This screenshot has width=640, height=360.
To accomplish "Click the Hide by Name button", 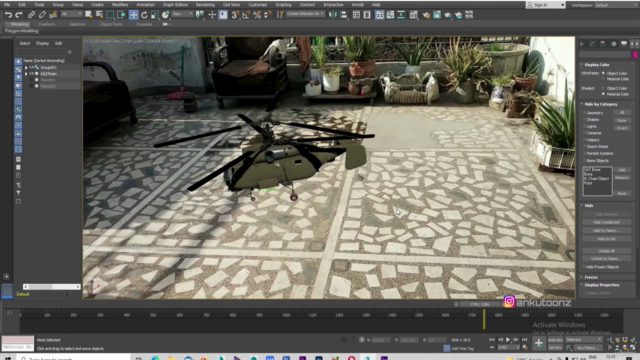I will (607, 231).
